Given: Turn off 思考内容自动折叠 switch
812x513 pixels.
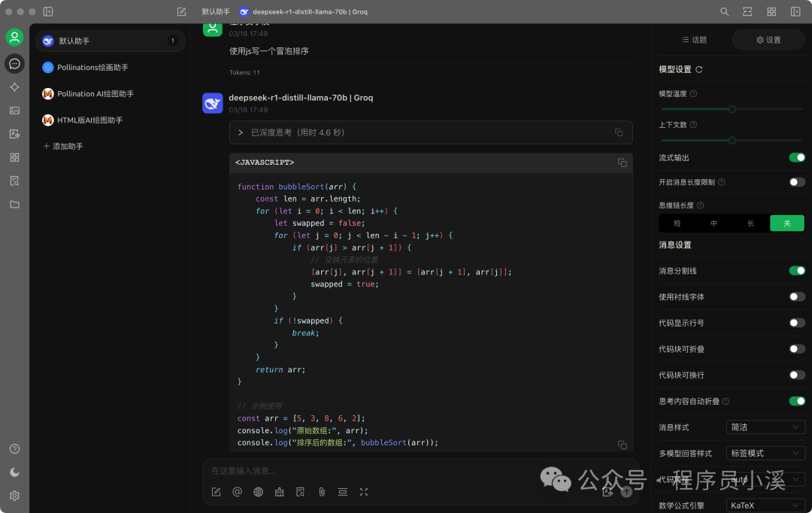Looking at the screenshot, I should pyautogui.click(x=797, y=401).
